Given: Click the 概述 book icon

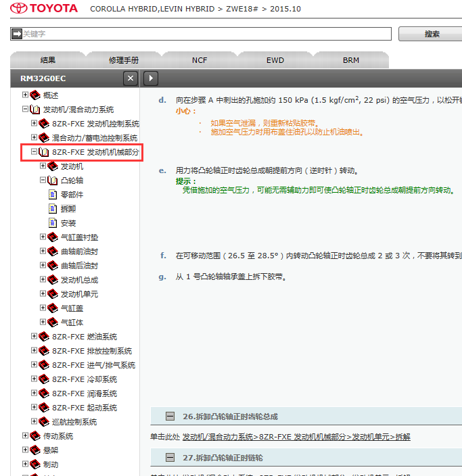Looking at the screenshot, I should click(35, 95).
